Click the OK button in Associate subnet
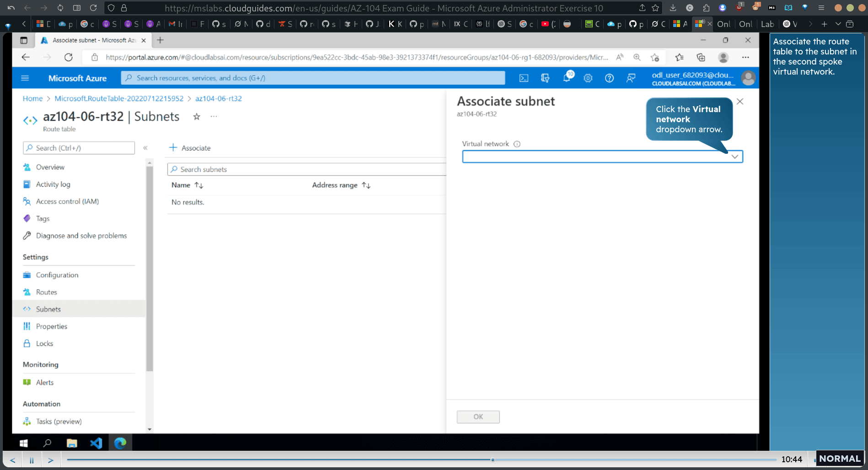Viewport: 868px width, 470px height. click(x=478, y=417)
